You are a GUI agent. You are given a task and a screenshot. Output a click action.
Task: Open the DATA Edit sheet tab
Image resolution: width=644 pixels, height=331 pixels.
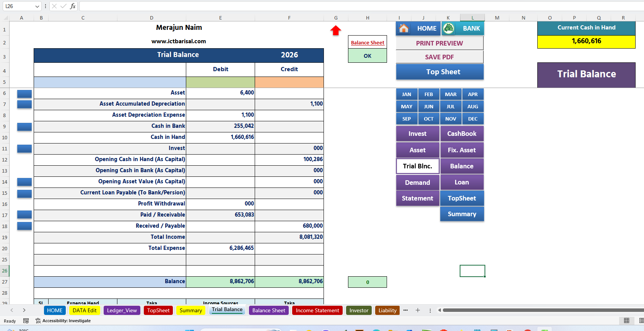click(x=85, y=310)
